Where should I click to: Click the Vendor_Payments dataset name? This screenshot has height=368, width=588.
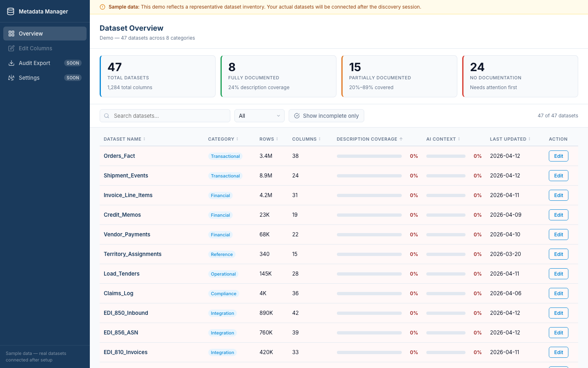(127, 234)
